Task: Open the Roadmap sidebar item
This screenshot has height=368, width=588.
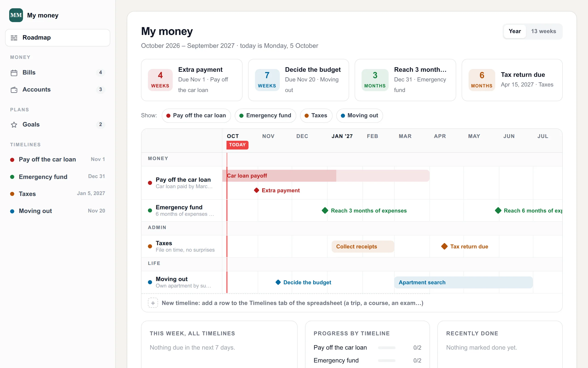Action: pyautogui.click(x=58, y=38)
